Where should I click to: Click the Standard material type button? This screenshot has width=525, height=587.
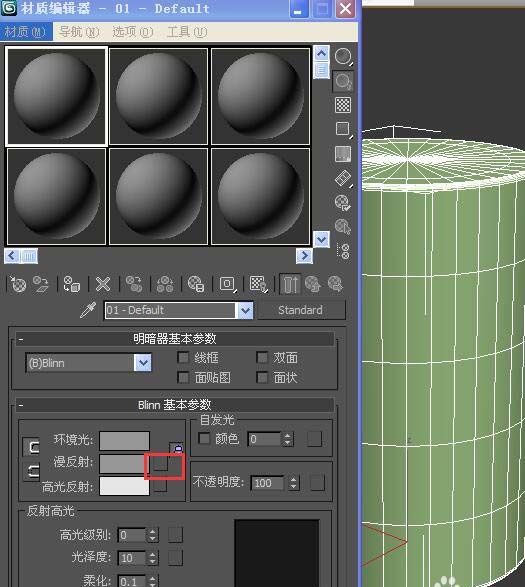pyautogui.click(x=300, y=310)
